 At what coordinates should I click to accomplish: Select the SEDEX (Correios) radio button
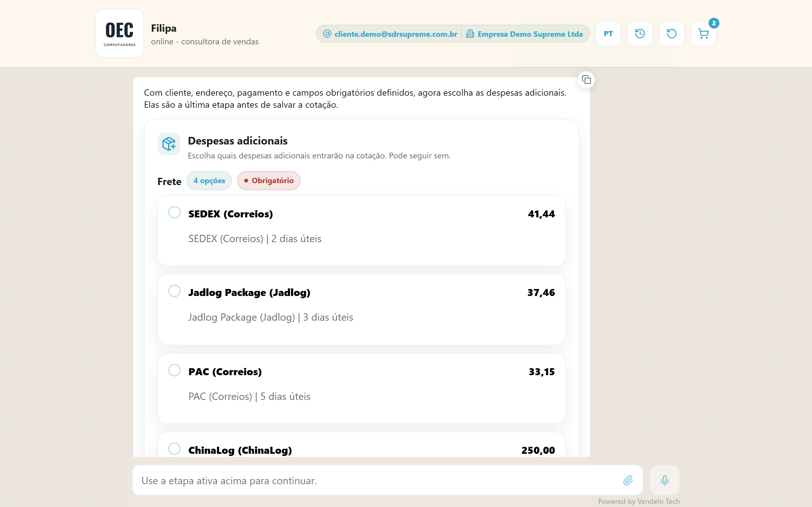point(174,213)
